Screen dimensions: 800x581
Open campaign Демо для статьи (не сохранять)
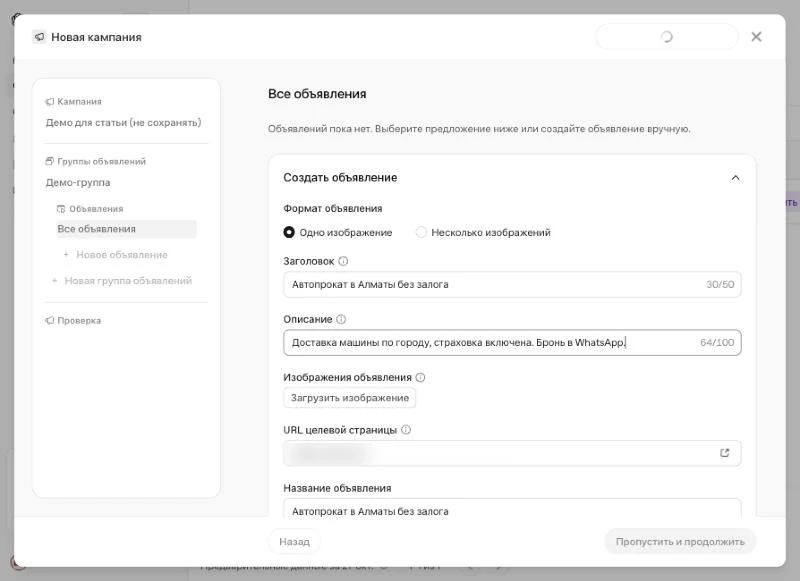pos(123,122)
